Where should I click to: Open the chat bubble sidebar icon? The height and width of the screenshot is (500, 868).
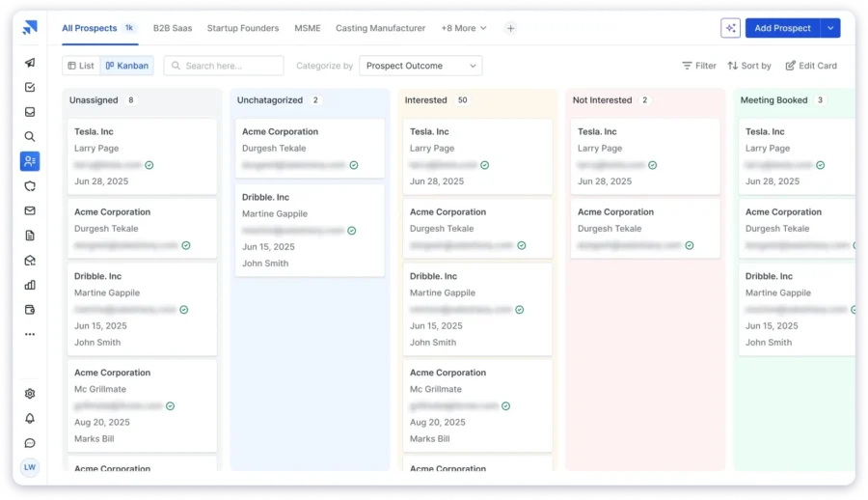[30, 443]
